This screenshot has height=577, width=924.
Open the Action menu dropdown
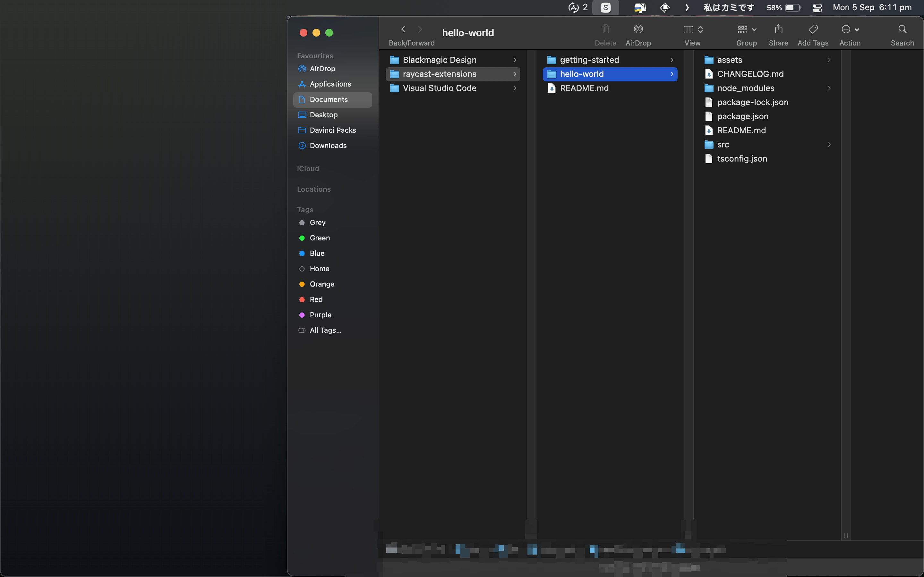point(850,29)
